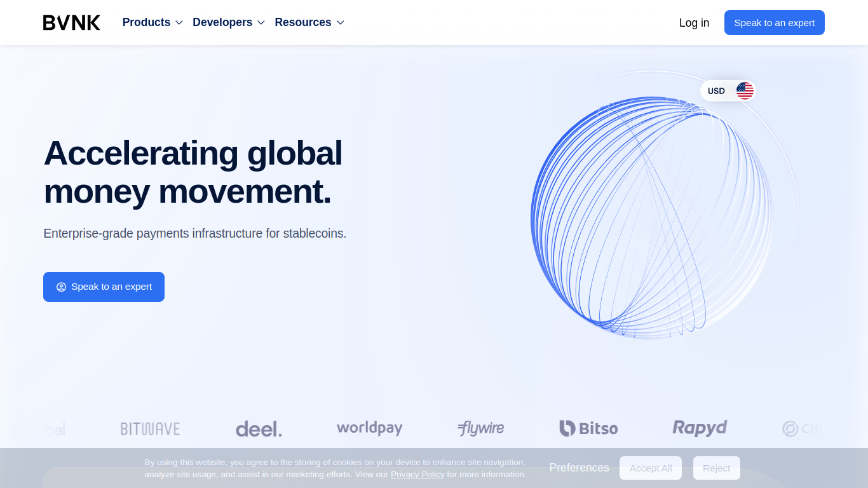Expand the Products chevron arrow
Image resolution: width=868 pixels, height=488 pixels.
point(179,23)
